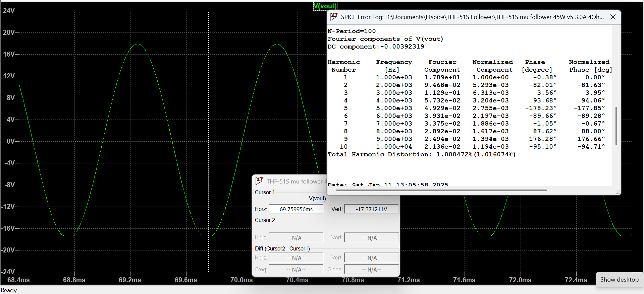The height and width of the screenshot is (294, 644).
Task: Click the Diff Horz N/A field
Action: click(296, 258)
